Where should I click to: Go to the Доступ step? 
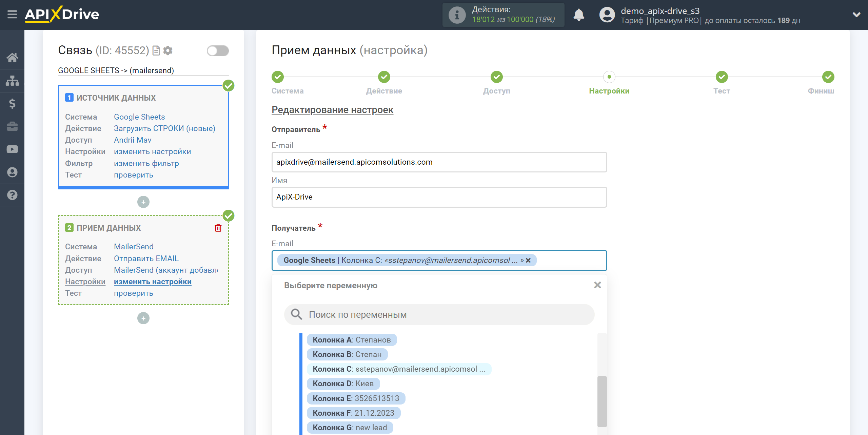(x=496, y=77)
